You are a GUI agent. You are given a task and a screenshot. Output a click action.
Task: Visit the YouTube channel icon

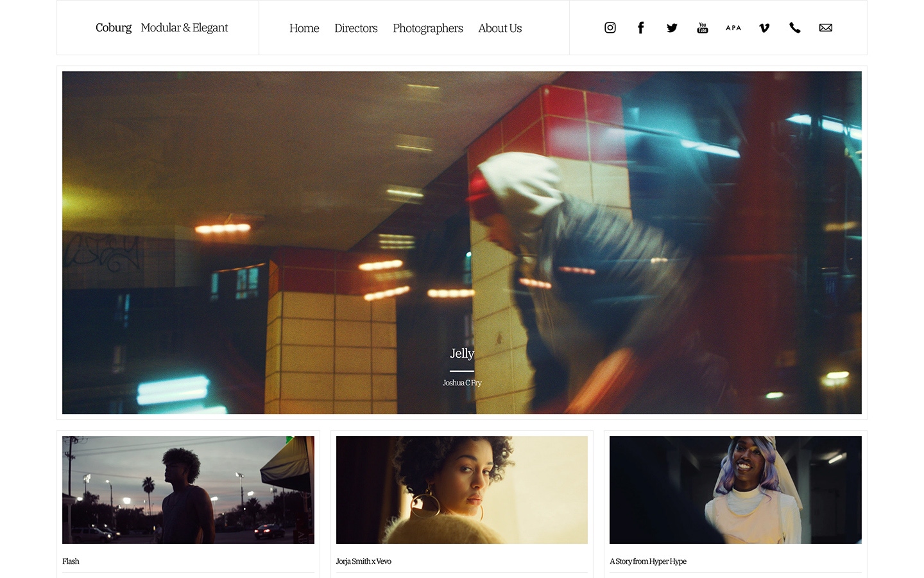point(702,28)
